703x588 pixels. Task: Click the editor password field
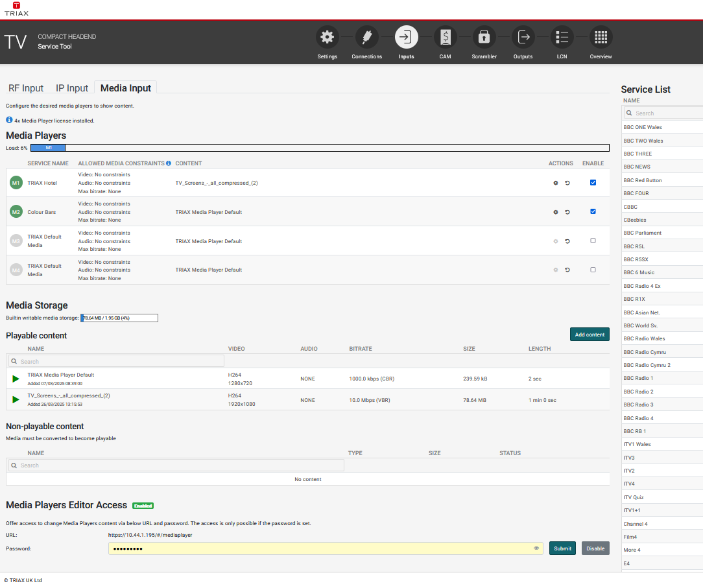coord(326,548)
